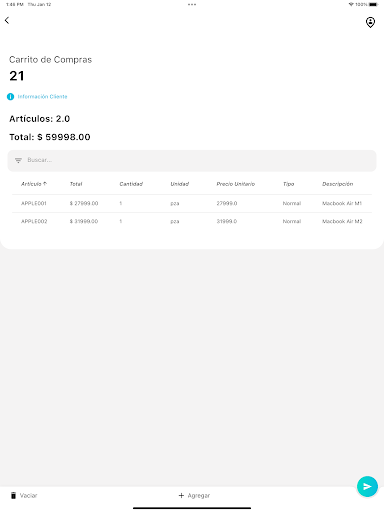The height and width of the screenshot is (512, 384).
Task: Click the blue info circle icon
Action: click(10, 97)
